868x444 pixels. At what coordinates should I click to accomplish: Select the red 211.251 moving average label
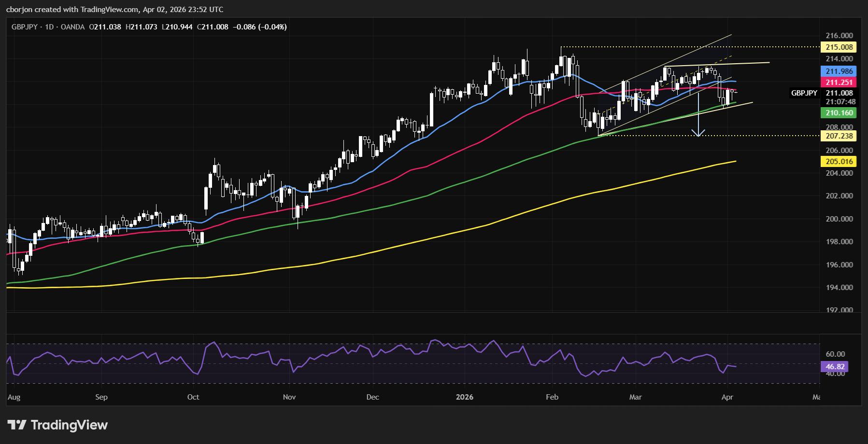coord(839,83)
